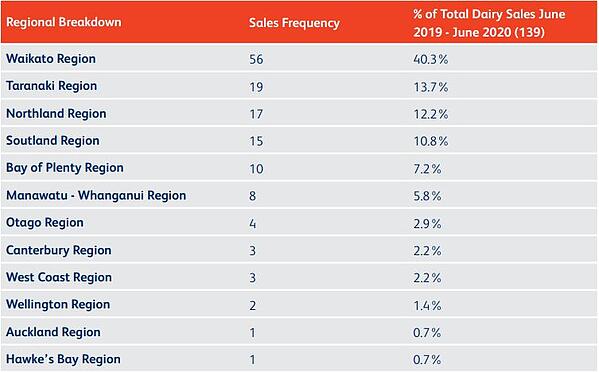Click the West Coast Region label
This screenshot has width=599, height=372.
[59, 277]
